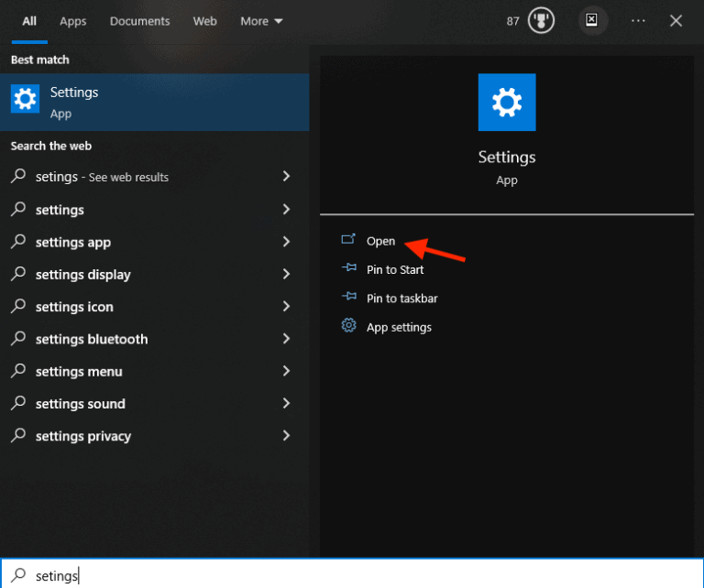Switch to the Documents tab

click(x=139, y=21)
